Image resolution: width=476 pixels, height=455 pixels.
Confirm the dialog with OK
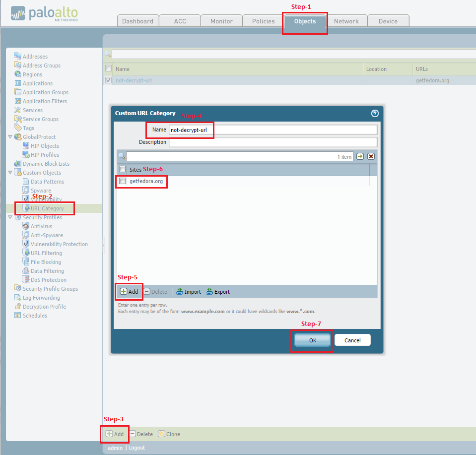click(x=312, y=340)
